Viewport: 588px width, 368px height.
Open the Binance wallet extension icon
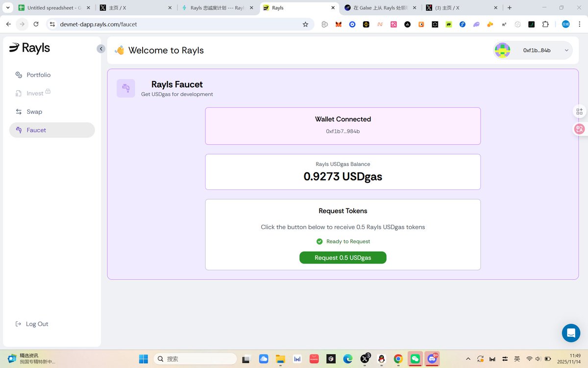pyautogui.click(x=366, y=24)
